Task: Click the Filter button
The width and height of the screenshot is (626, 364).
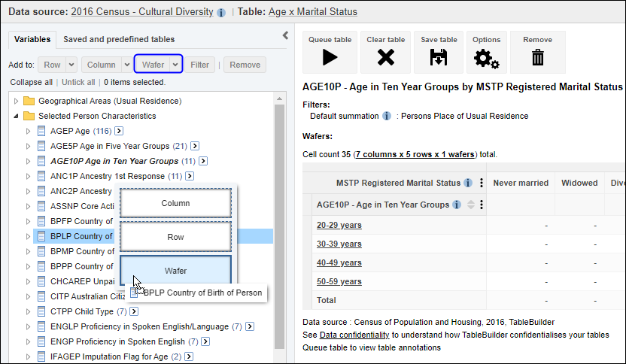Action: pos(199,65)
